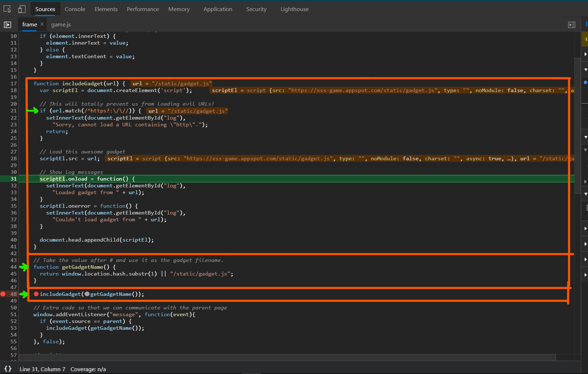Click 'scriptEl.onload = function()' on highlighted line
Image resolution: width=588 pixels, height=374 pixels.
87,179
